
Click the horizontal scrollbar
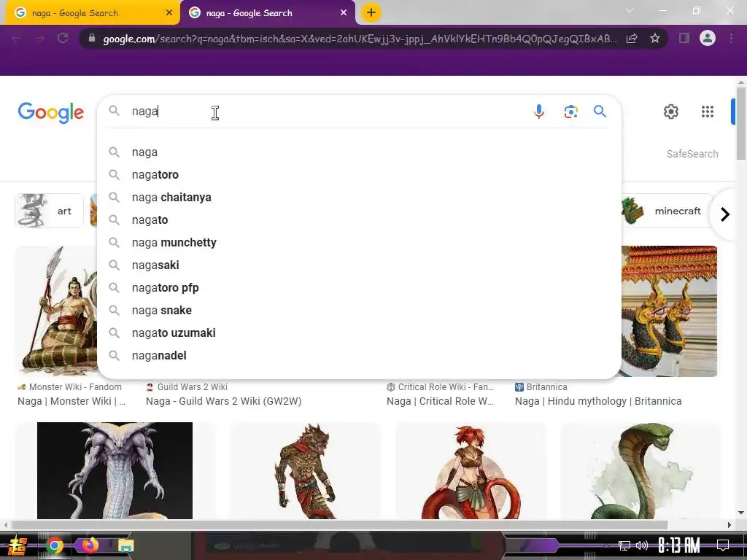click(338, 525)
